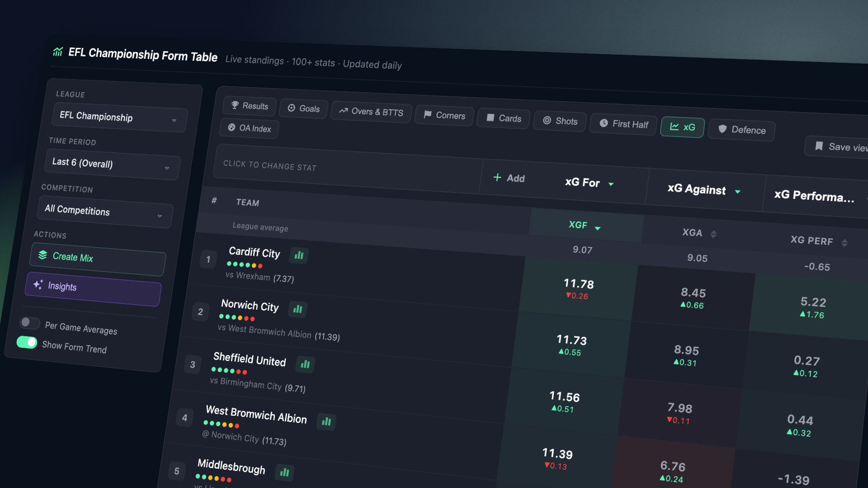This screenshot has width=868, height=488.
Task: Switch to the First Half tab
Action: (623, 124)
